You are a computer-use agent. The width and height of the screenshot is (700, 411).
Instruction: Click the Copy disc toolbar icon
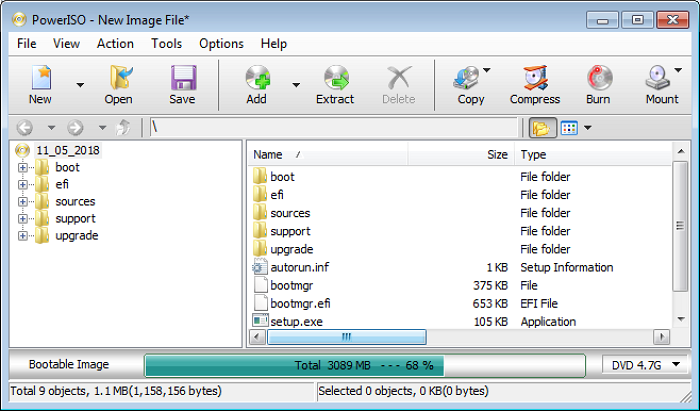point(467,78)
